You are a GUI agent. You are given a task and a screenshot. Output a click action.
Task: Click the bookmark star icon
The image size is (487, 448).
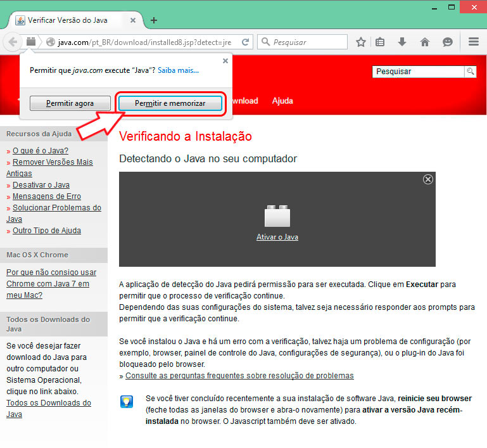click(360, 42)
